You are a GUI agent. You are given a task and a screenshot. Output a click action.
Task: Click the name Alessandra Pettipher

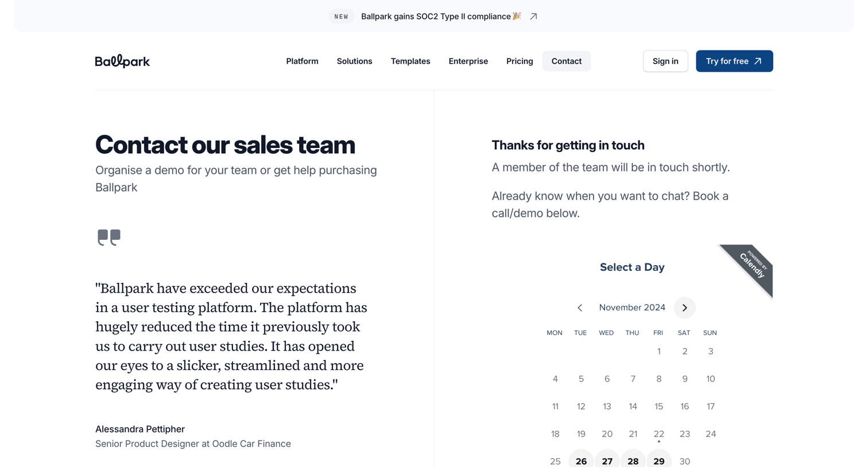coord(140,429)
